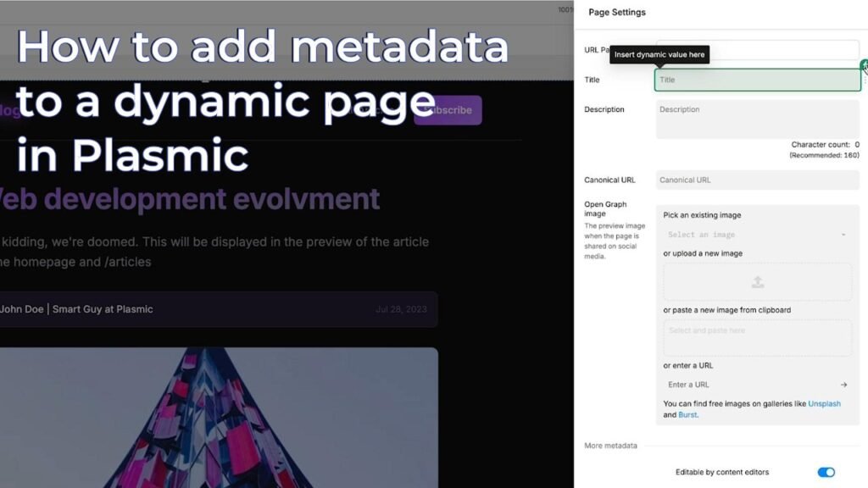Screen dimensions: 868x488
Task: Toggle Editable by content editors switch
Action: pos(826,472)
